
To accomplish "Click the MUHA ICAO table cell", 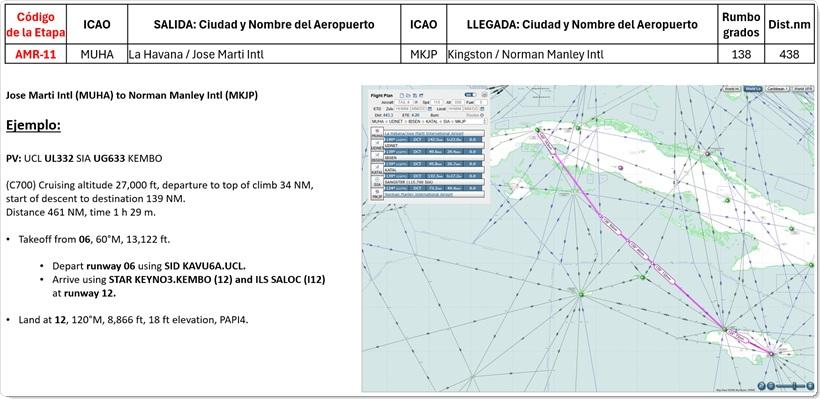I will [x=97, y=54].
